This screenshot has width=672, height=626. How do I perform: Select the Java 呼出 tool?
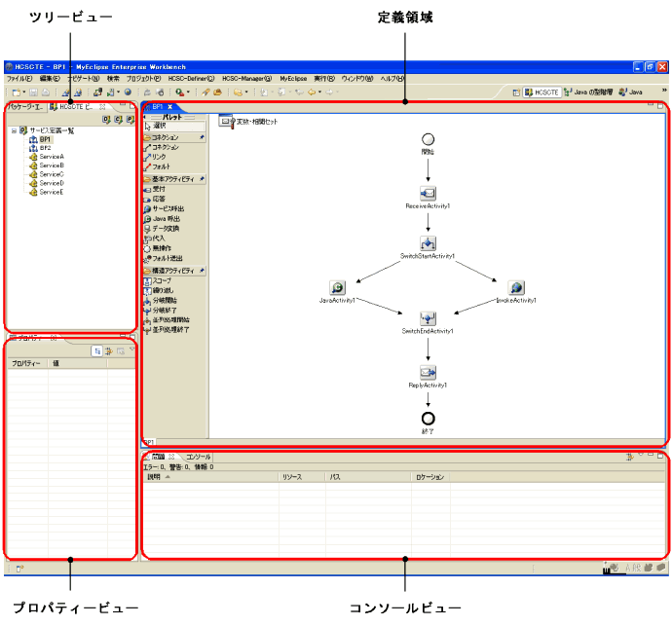(162, 219)
